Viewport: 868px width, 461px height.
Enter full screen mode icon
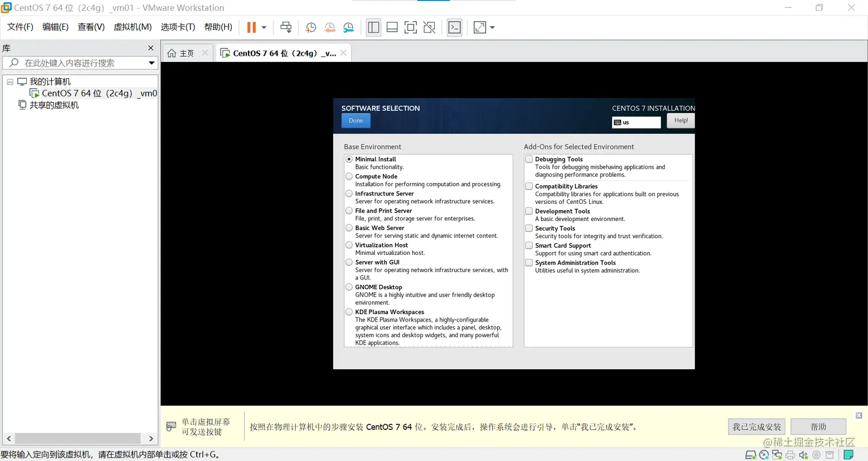(410, 27)
